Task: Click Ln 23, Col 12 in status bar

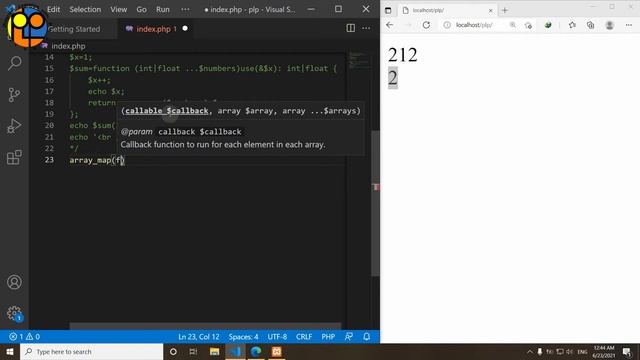Action: pos(199,337)
